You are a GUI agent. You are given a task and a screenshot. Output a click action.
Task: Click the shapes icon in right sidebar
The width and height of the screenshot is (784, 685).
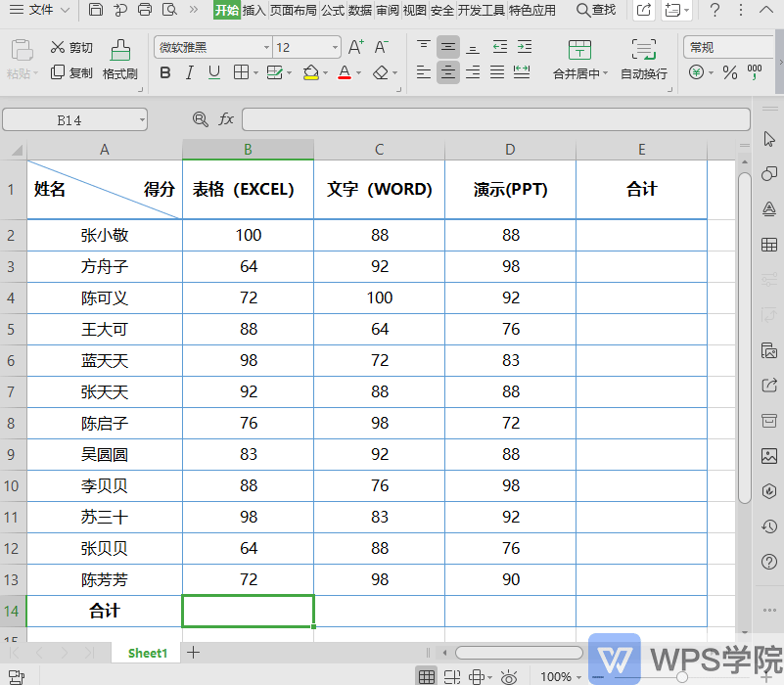[x=769, y=173]
